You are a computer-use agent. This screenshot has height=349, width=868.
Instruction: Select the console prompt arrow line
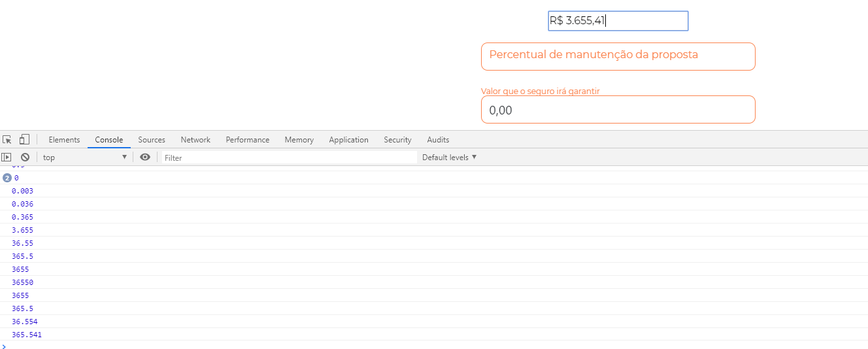pos(434,346)
